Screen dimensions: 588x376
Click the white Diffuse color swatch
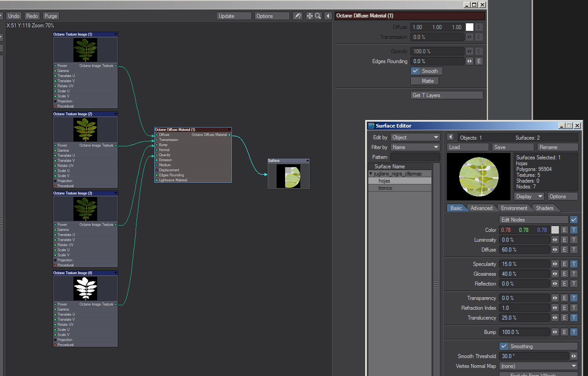point(469,27)
